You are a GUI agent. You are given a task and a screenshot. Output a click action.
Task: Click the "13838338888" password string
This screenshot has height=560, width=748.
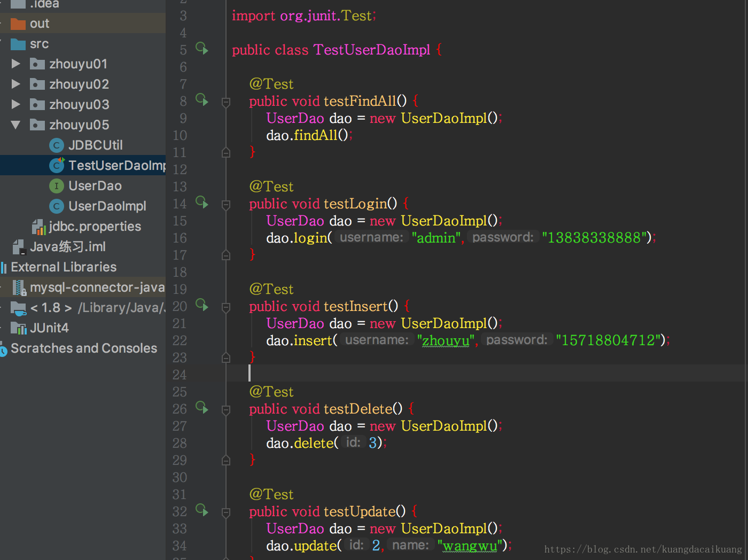click(x=595, y=238)
